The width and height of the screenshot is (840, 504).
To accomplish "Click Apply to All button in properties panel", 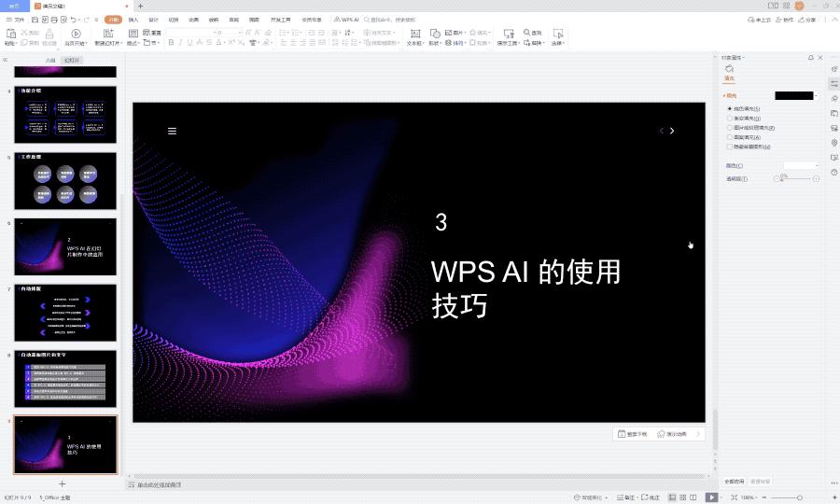I will click(735, 482).
